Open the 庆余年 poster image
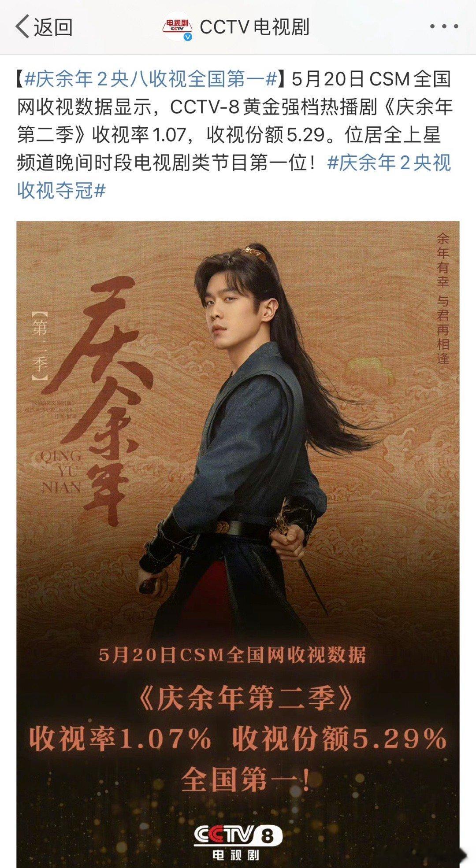Screen dimensions: 476x868 (x=238, y=544)
